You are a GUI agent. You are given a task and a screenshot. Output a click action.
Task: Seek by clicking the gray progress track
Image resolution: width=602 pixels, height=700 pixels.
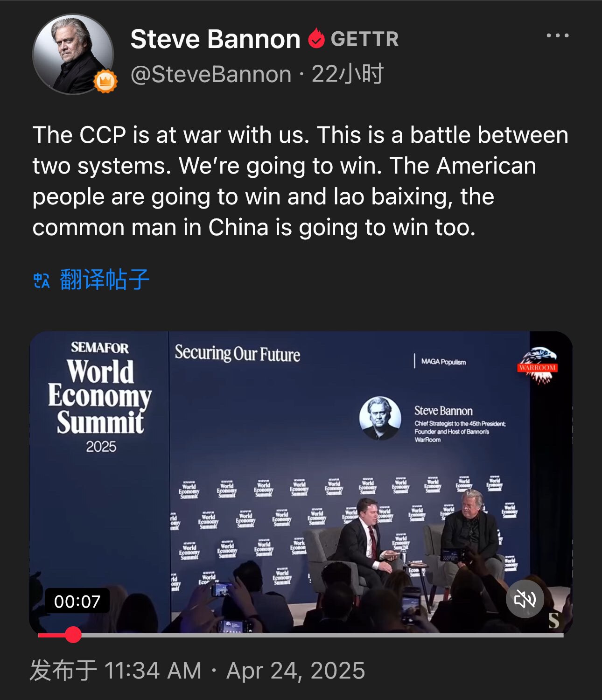(x=322, y=635)
